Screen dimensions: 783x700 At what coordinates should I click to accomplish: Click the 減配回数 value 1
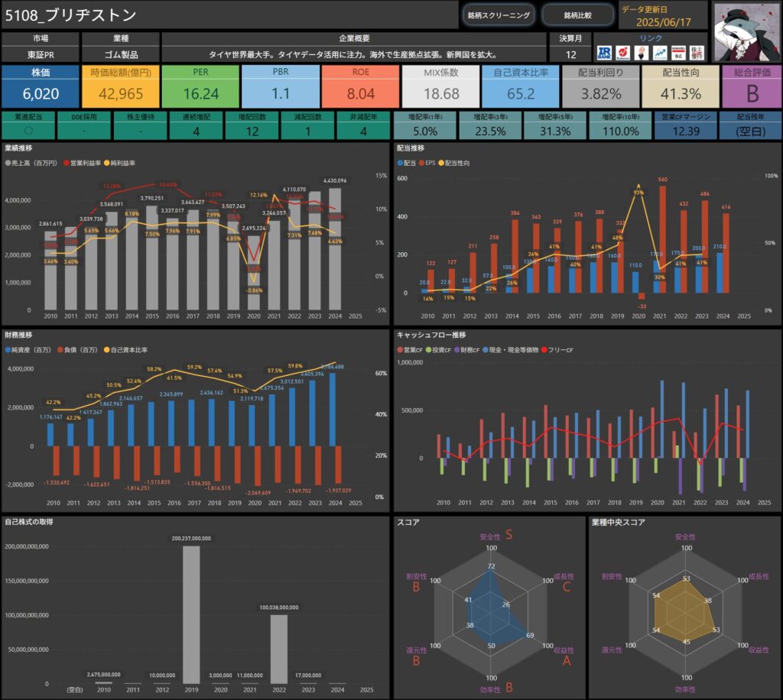[x=307, y=131]
